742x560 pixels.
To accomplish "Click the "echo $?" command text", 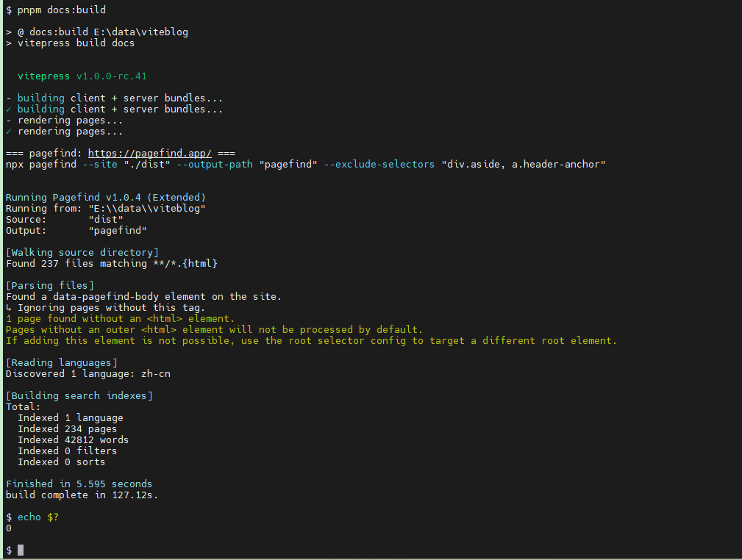I will pos(38,517).
